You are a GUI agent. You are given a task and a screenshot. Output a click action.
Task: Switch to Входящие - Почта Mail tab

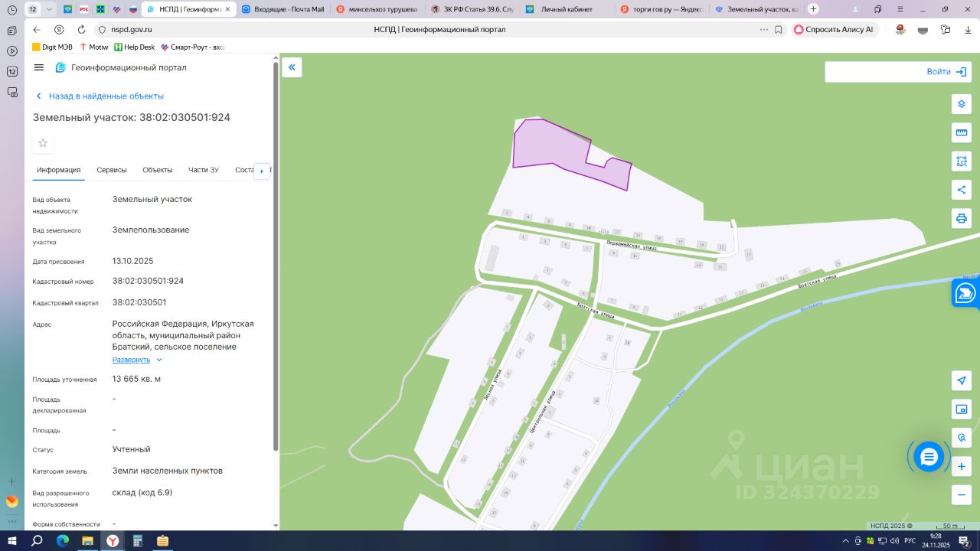tap(283, 9)
